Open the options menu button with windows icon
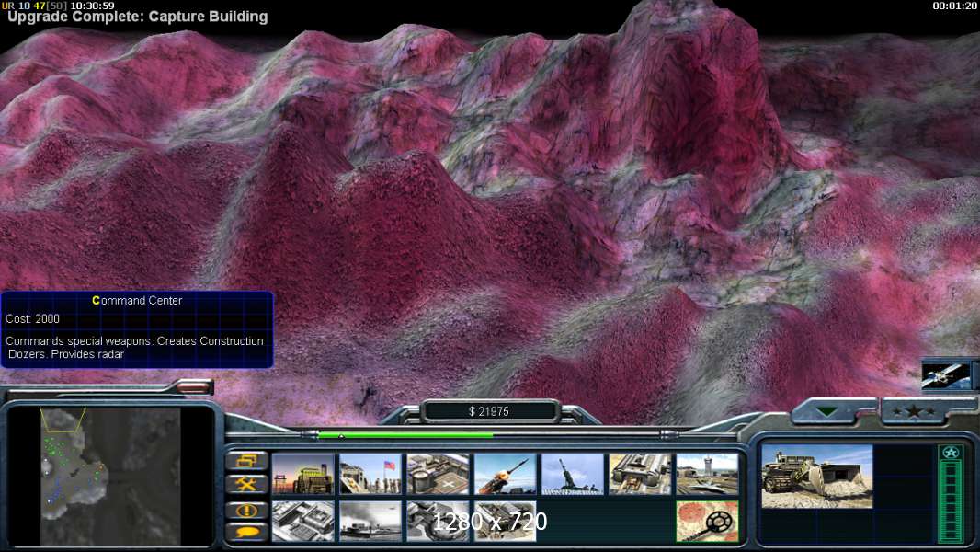980x552 pixels. tap(247, 461)
